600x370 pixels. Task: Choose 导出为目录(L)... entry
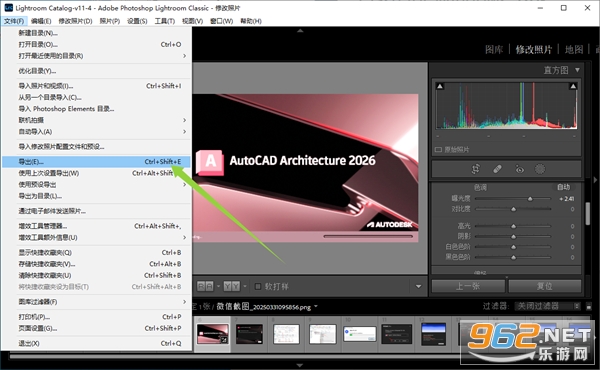(x=96, y=196)
